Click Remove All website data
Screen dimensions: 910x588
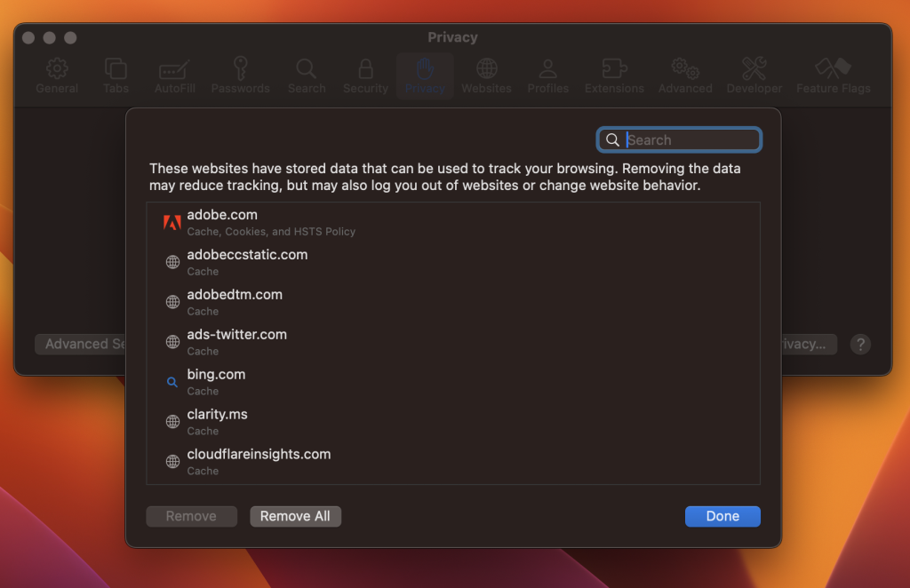(x=295, y=516)
